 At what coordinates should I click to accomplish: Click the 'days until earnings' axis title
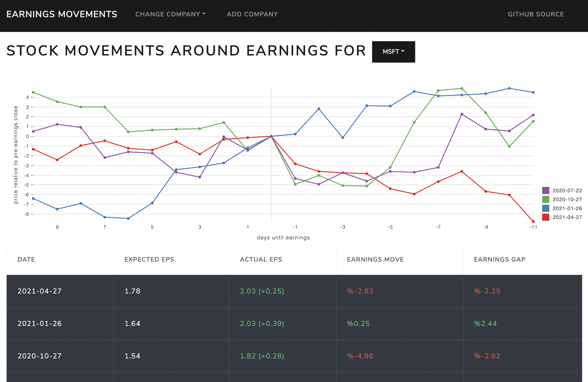click(x=283, y=238)
